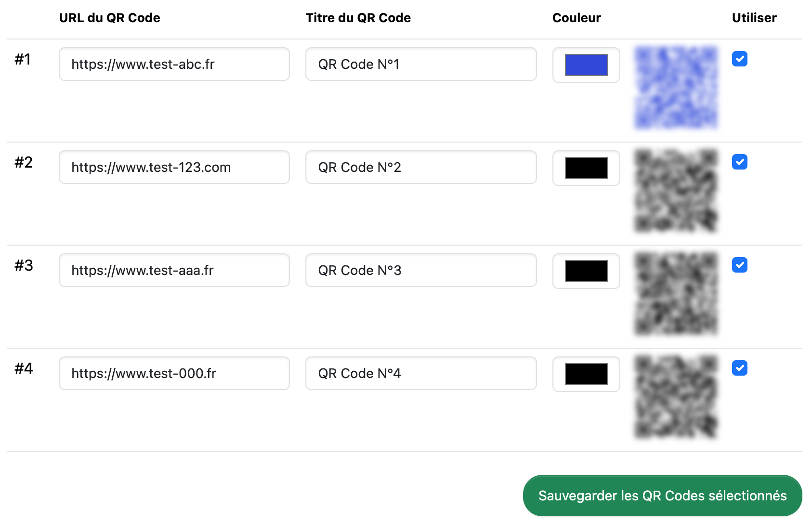Select the URL input with test-123.com
The image size is (812, 523).
(174, 167)
